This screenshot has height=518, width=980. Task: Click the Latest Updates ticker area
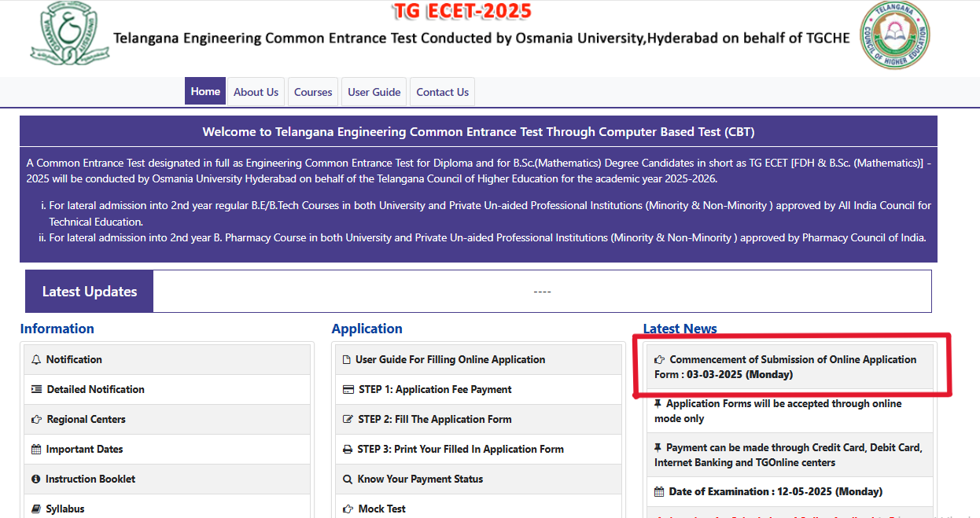(542, 292)
